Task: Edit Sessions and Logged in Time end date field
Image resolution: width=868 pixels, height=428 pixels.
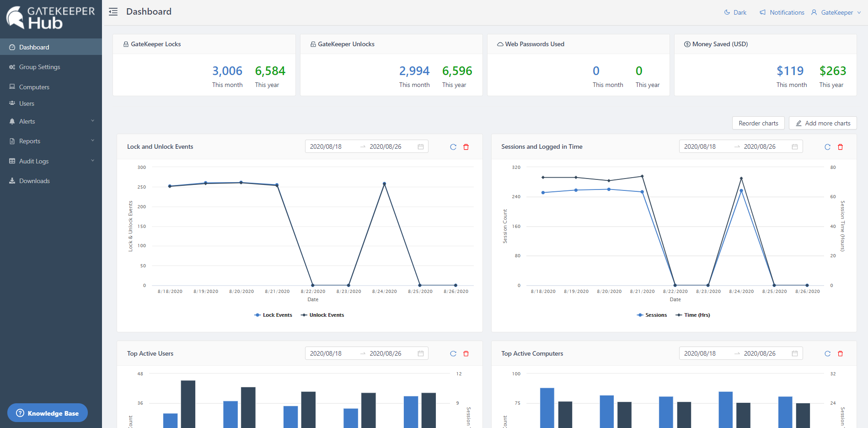Action: [760, 146]
